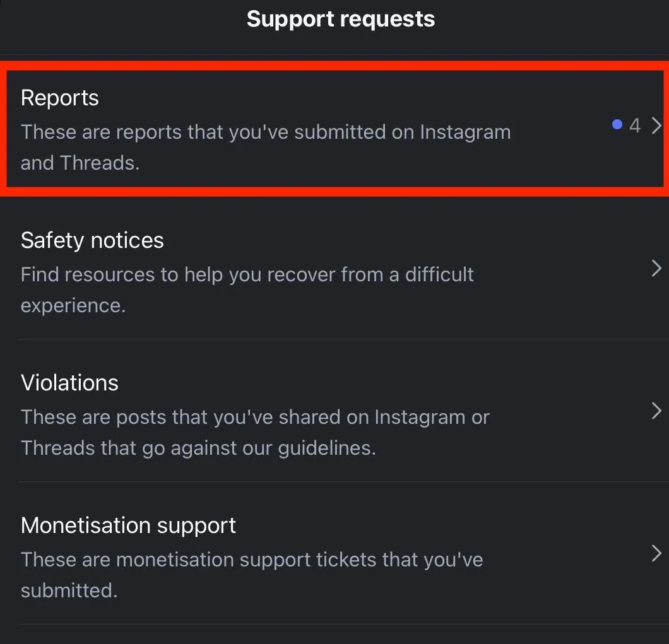
Task: Open the Safety notices heading
Action: (x=92, y=240)
